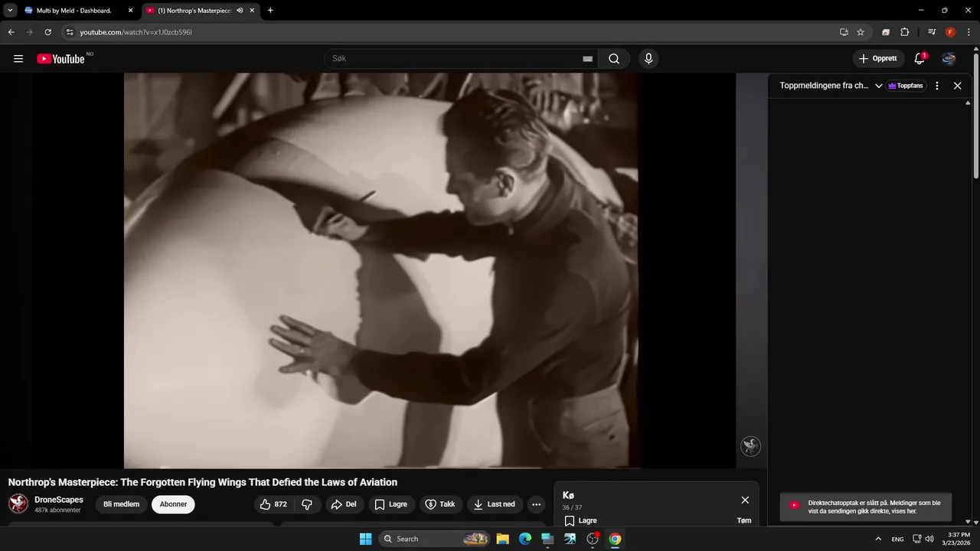Close the Multi by Meld tab
The image size is (980, 551).
click(130, 11)
